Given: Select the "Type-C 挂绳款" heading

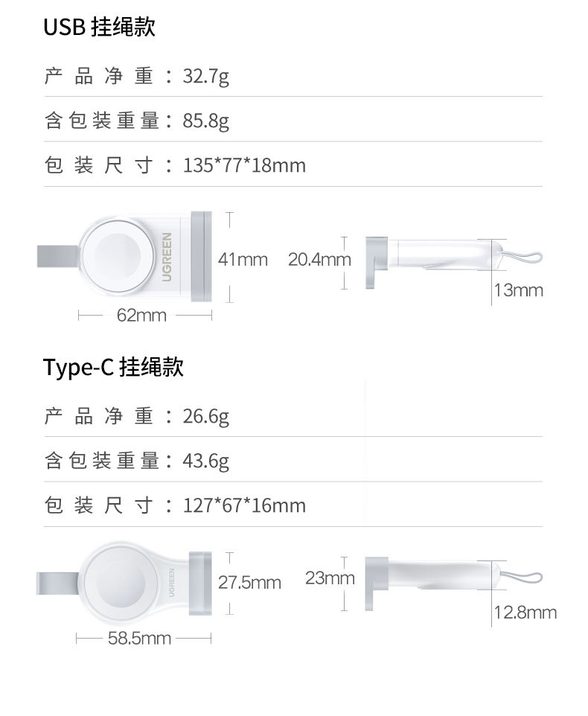Looking at the screenshot, I should pyautogui.click(x=113, y=367).
